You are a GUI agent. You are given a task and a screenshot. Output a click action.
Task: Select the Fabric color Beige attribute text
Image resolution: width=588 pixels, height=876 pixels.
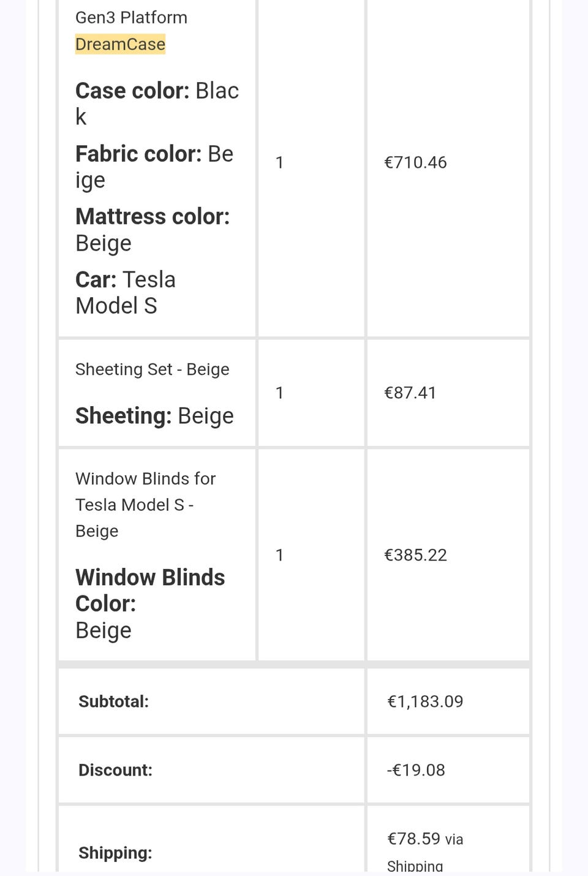pyautogui.click(x=154, y=166)
